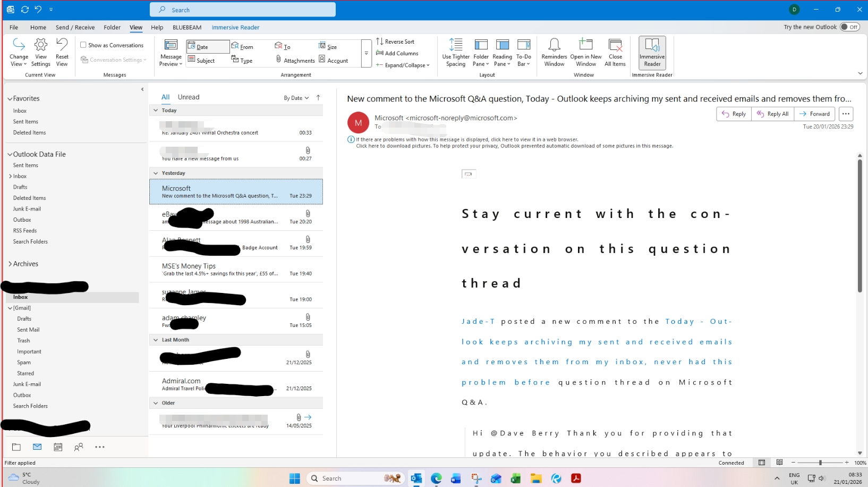Screen dimensions: 868x487
Task: Open People view in navigation bar
Action: click(79, 447)
